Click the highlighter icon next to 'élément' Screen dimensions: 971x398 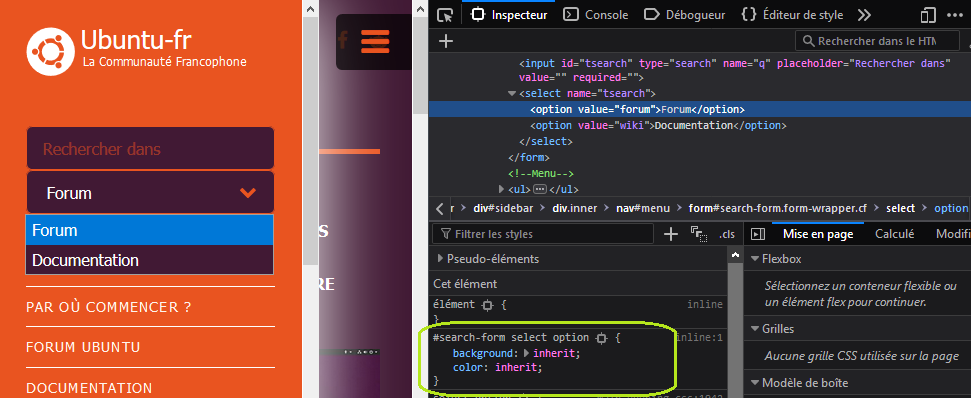487,305
